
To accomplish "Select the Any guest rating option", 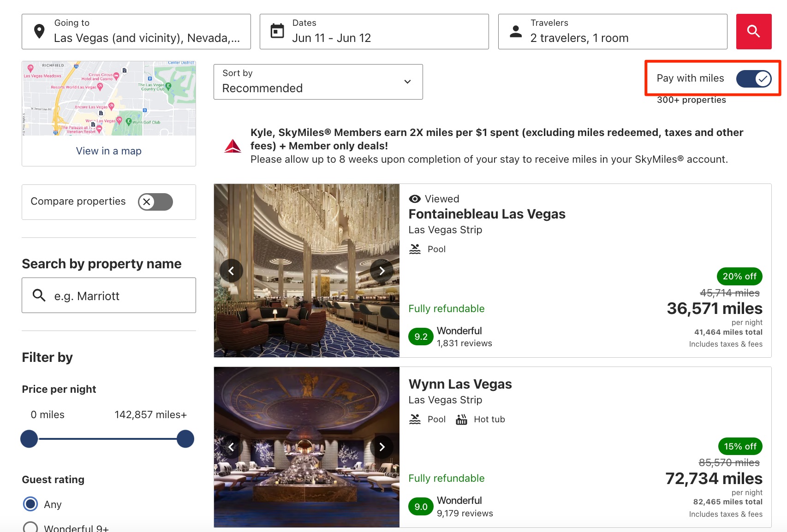I will pyautogui.click(x=31, y=504).
